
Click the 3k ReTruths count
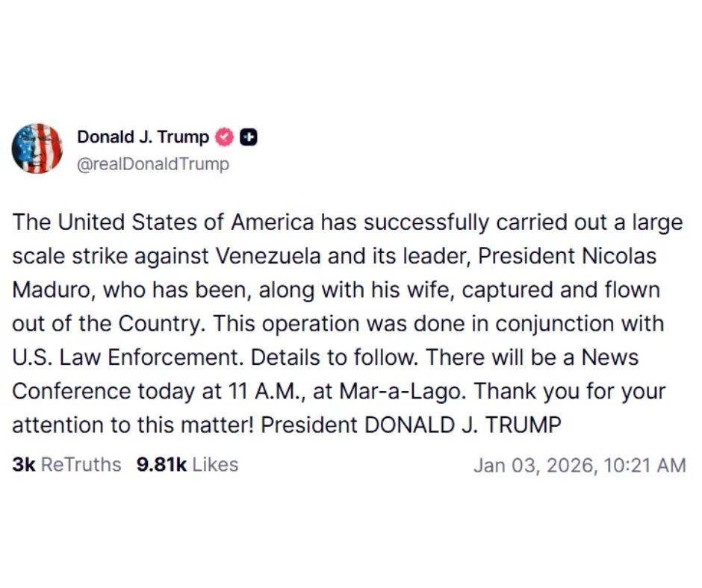22,465
